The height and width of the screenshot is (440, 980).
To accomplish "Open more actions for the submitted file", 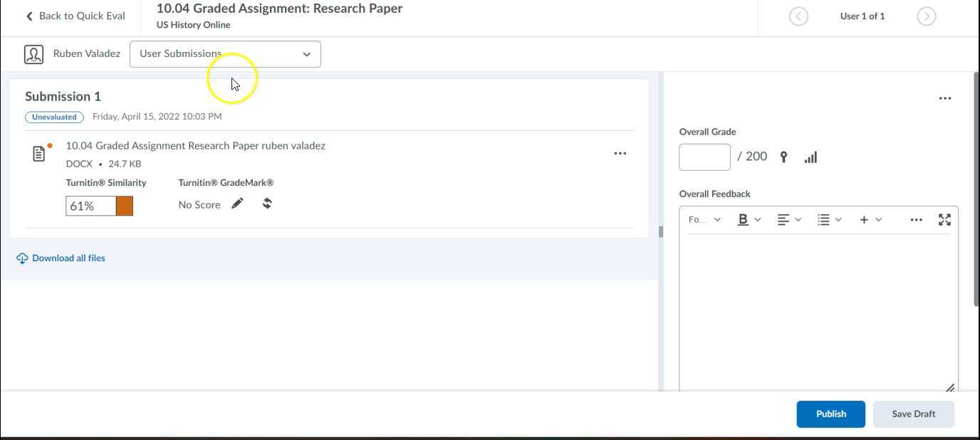I will [x=620, y=154].
